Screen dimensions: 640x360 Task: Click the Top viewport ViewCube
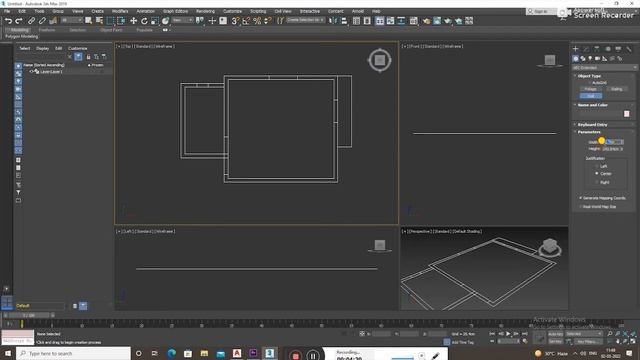(x=380, y=60)
